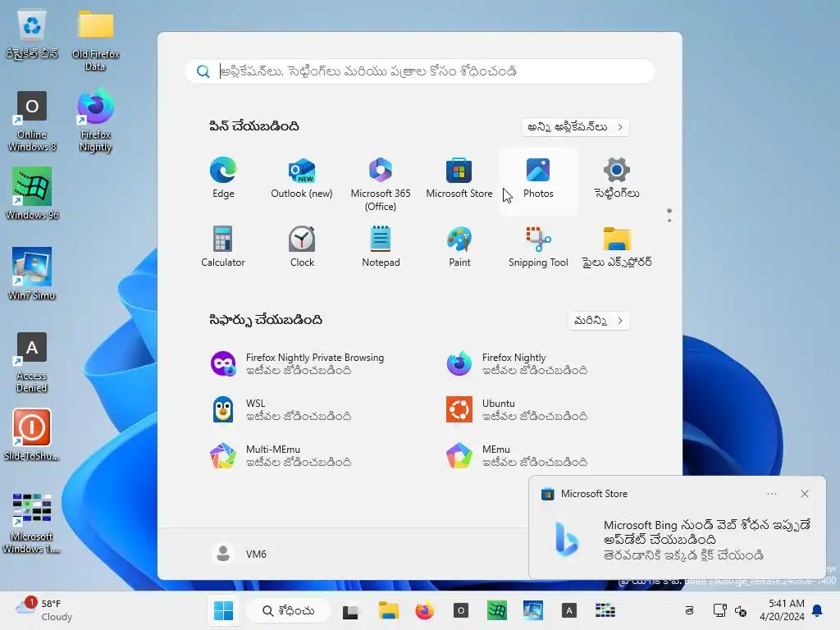
Task: Open notification bell in taskbar
Action: tap(818, 610)
